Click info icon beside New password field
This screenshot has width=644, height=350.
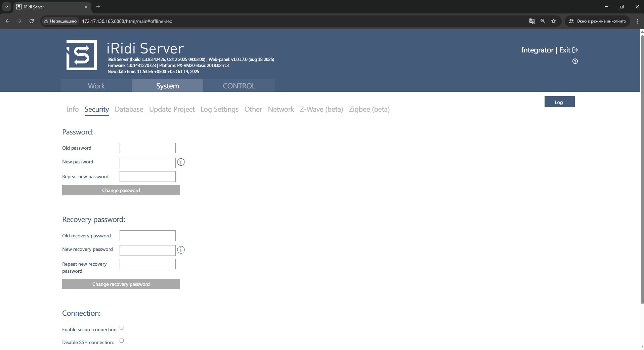[181, 162]
